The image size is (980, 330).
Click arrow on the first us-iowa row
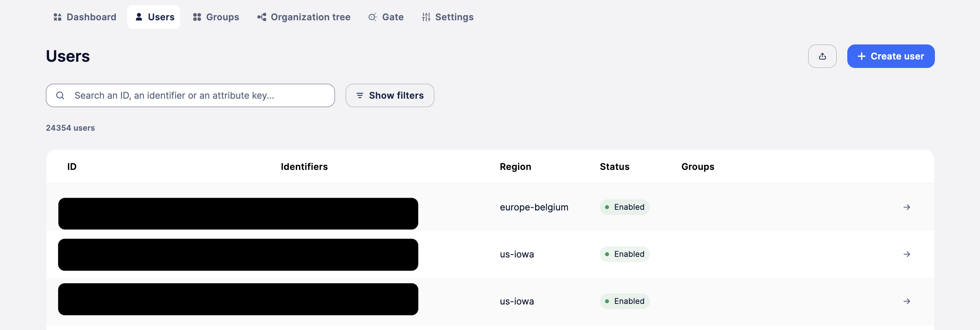[x=906, y=254]
